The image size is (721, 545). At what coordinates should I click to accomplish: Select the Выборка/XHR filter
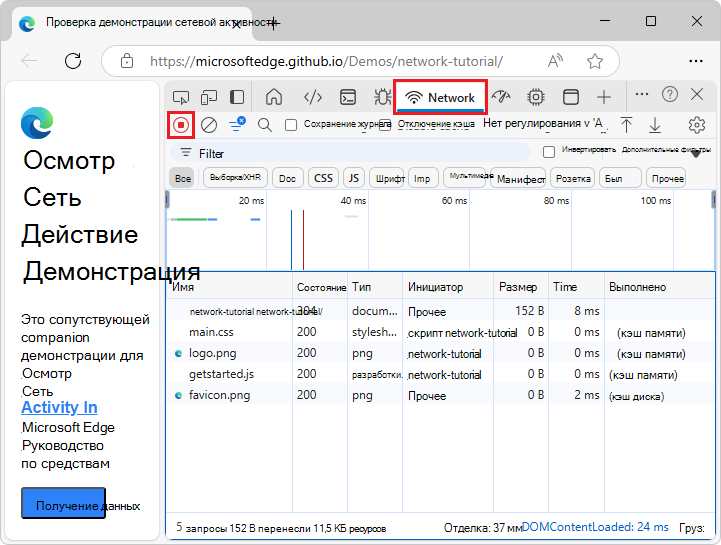click(235, 178)
